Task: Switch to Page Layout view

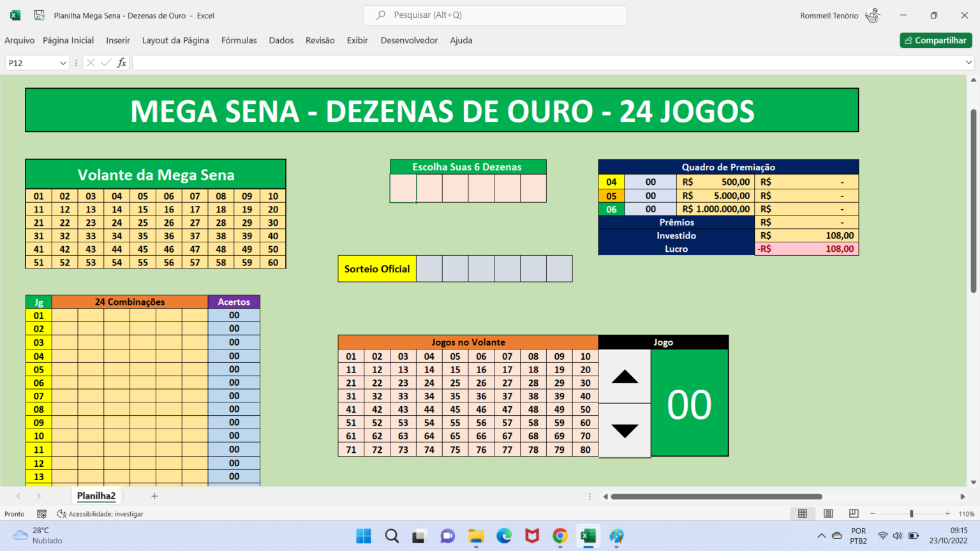Action: click(x=828, y=513)
